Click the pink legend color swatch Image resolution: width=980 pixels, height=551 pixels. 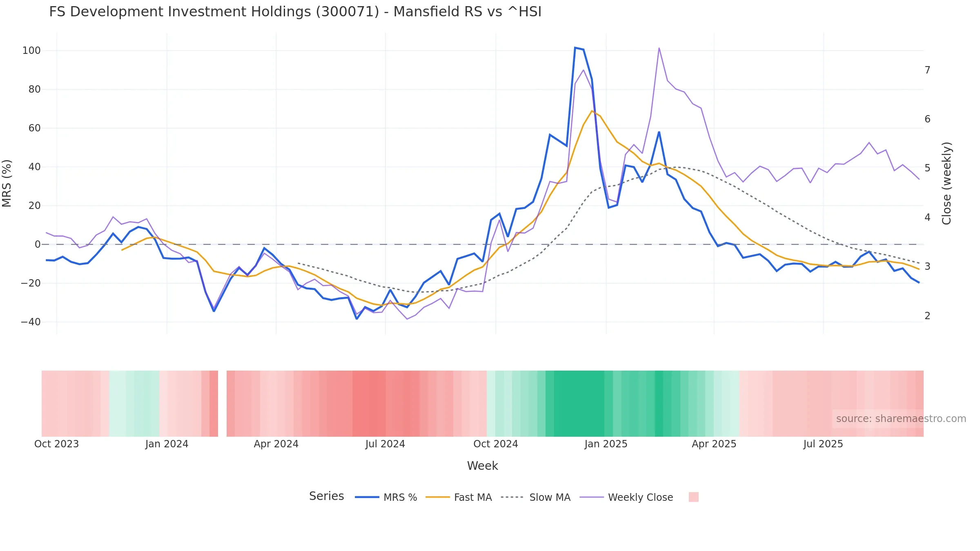pyautogui.click(x=693, y=497)
